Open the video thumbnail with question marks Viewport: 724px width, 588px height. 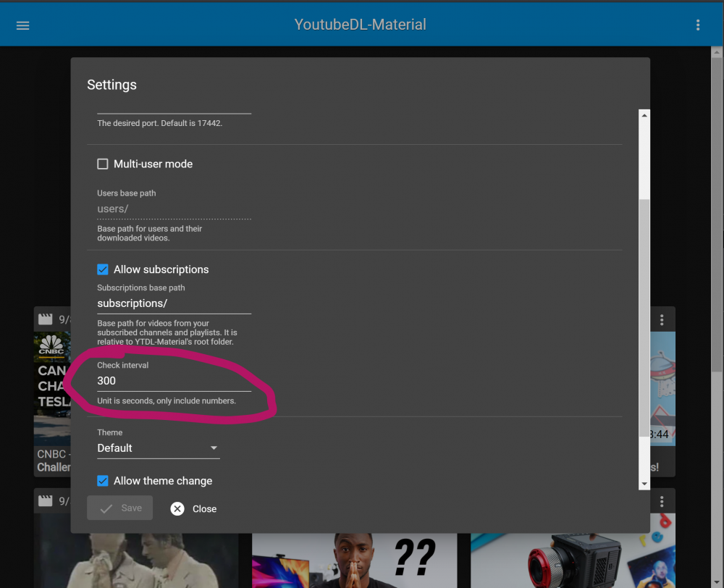pos(354,560)
